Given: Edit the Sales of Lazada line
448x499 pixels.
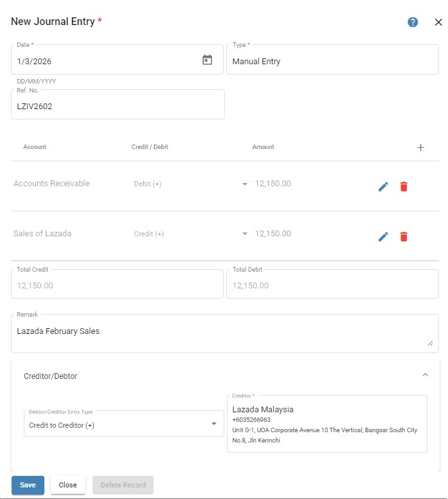Looking at the screenshot, I should [383, 237].
